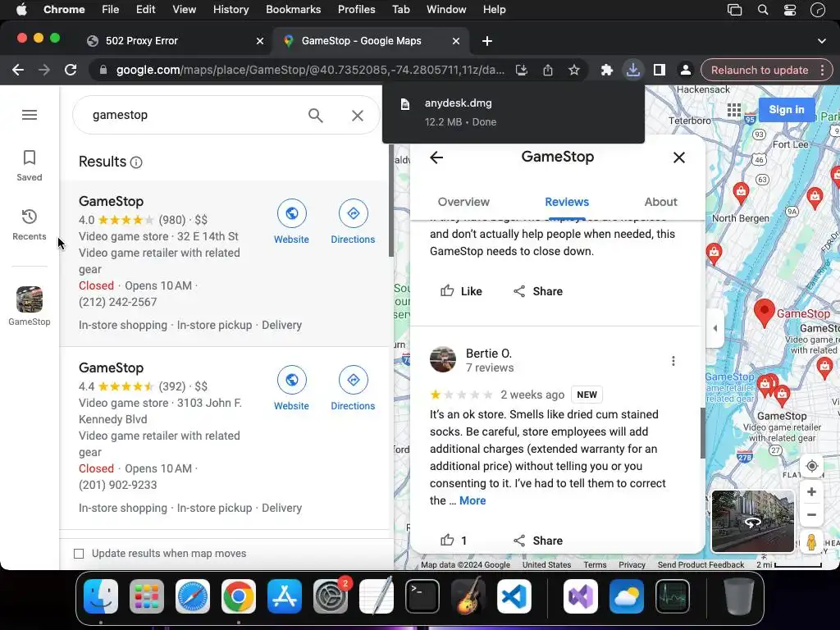Expand Bertie O.'s review with More link
The height and width of the screenshot is (630, 840).
tap(472, 501)
